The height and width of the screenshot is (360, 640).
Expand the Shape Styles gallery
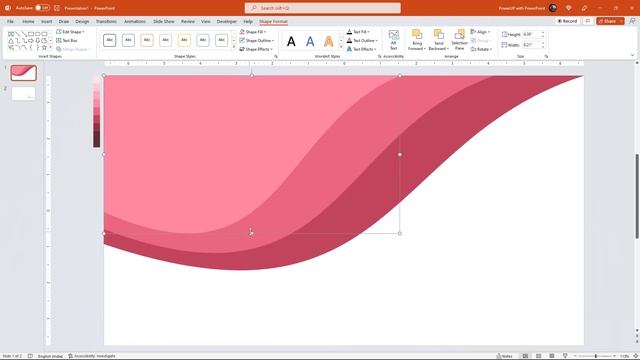(x=233, y=48)
